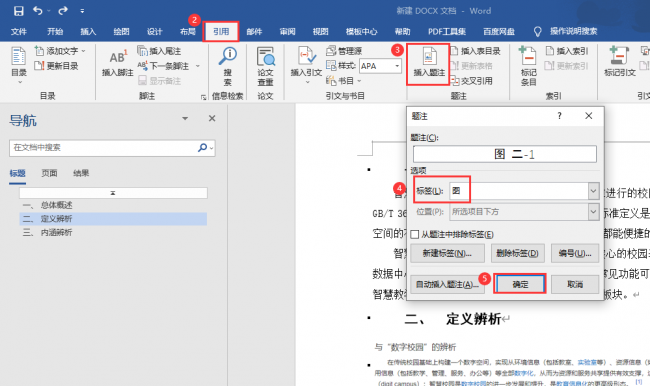Click the Save icon in quick access toolbar
Viewport: 650px width, 386px height.
pos(19,11)
